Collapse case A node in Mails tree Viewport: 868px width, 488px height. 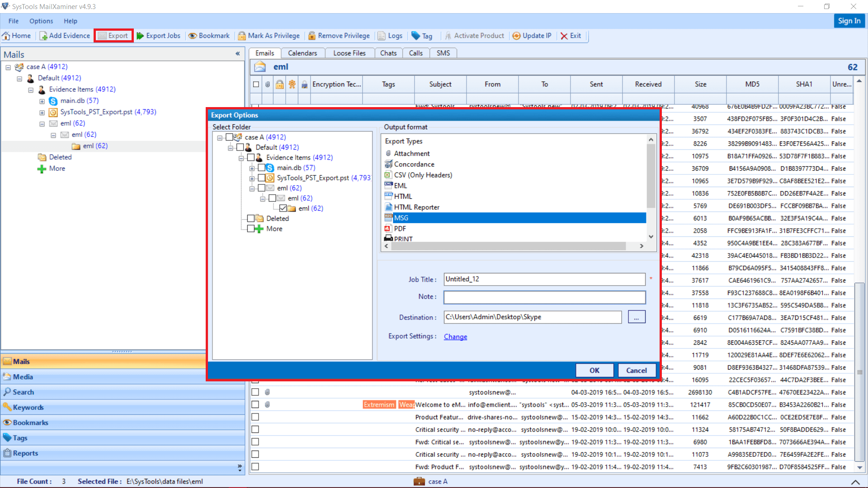8,67
